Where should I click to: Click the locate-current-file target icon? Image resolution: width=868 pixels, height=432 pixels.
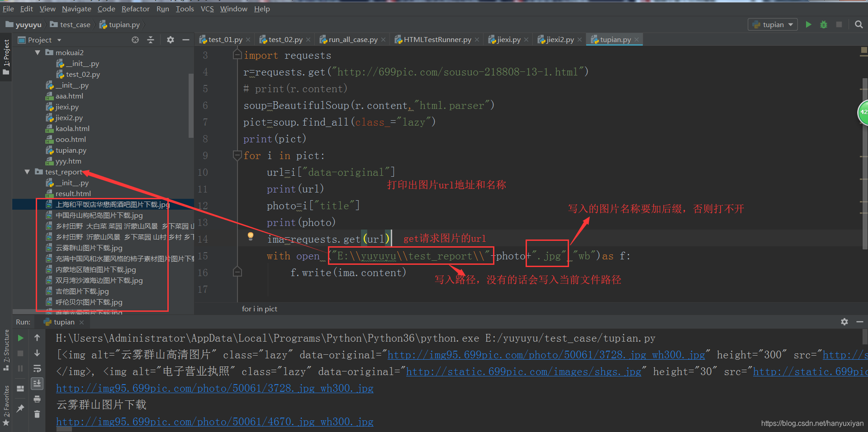coord(135,40)
